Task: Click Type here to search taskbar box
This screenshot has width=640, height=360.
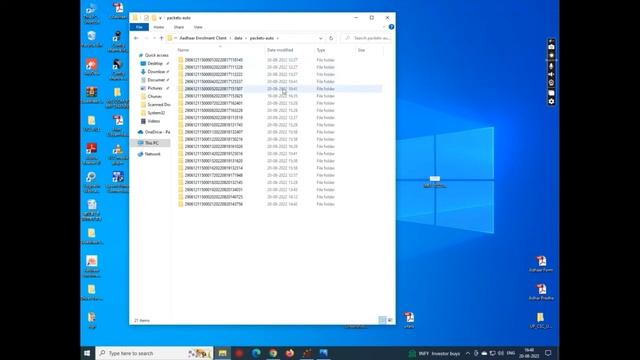Action: pyautogui.click(x=154, y=353)
